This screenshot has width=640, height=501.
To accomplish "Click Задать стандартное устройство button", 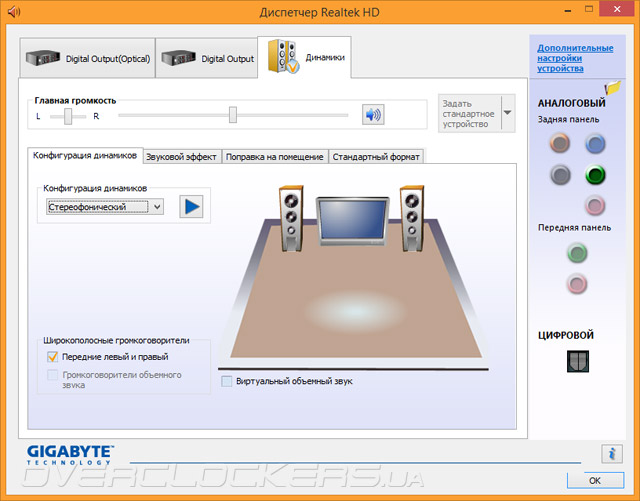I will (469, 114).
